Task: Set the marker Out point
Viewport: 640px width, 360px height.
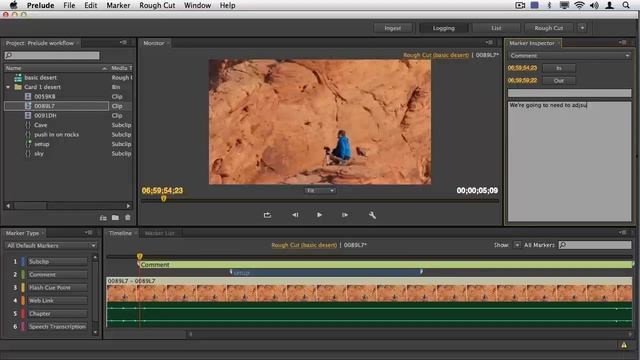Action: 559,80
